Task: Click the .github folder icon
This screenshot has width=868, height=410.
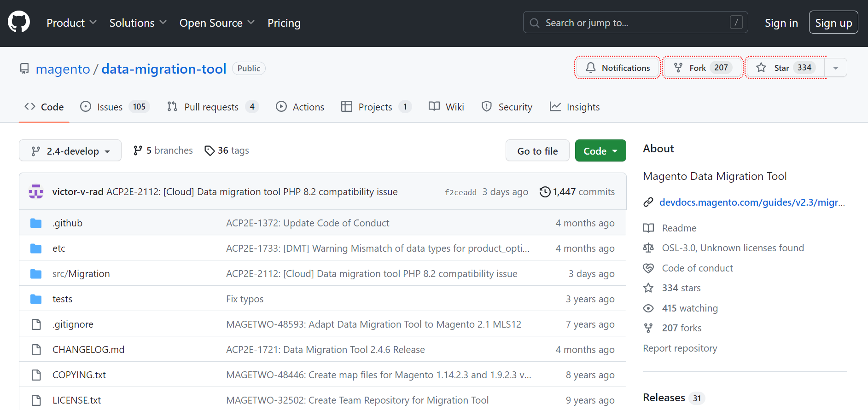Action: [x=36, y=223]
